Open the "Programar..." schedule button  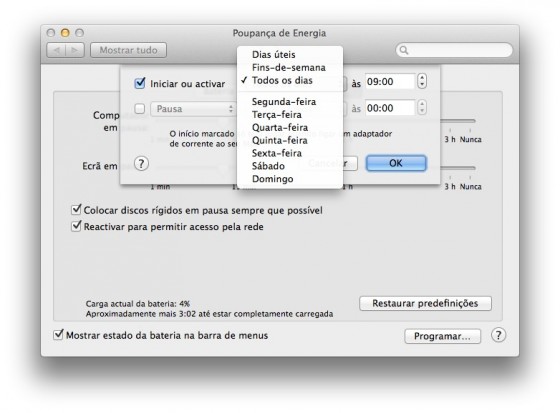coord(442,336)
